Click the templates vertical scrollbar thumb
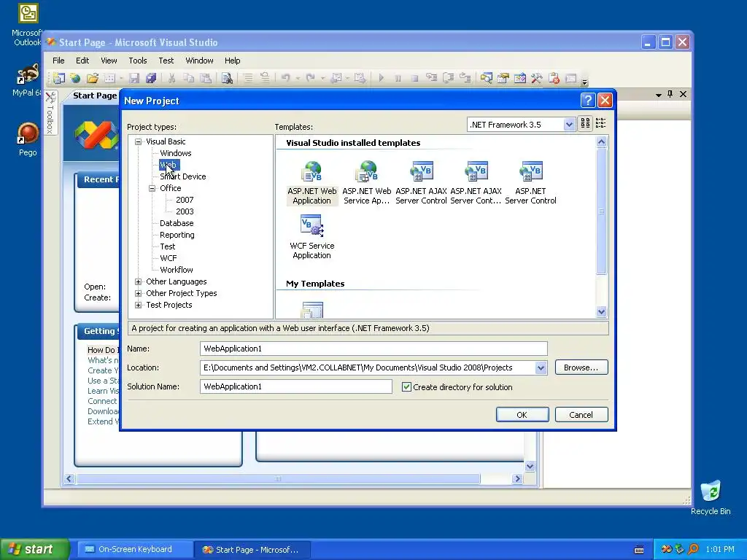This screenshot has height=560, width=747. point(601,211)
